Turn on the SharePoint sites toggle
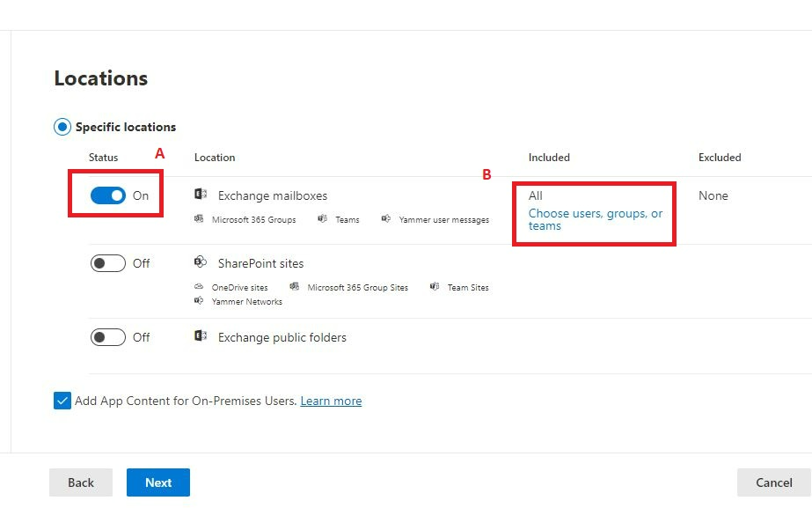 click(x=107, y=263)
